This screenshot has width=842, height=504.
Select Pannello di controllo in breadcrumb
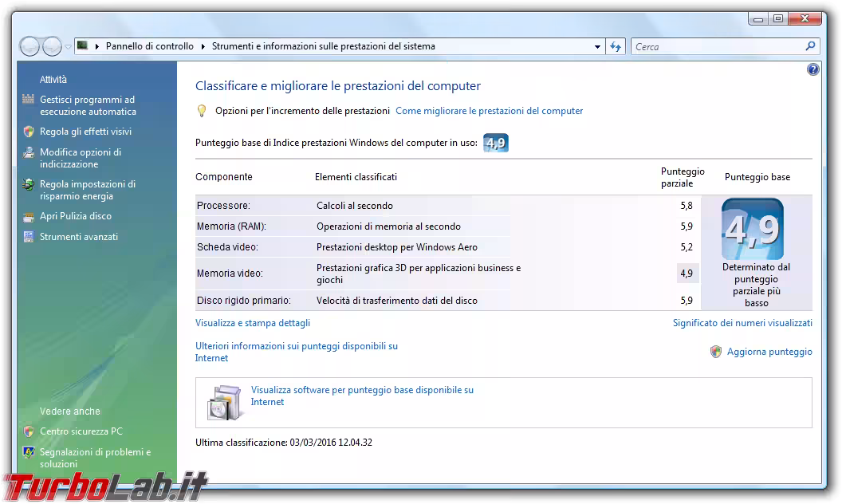pos(149,46)
